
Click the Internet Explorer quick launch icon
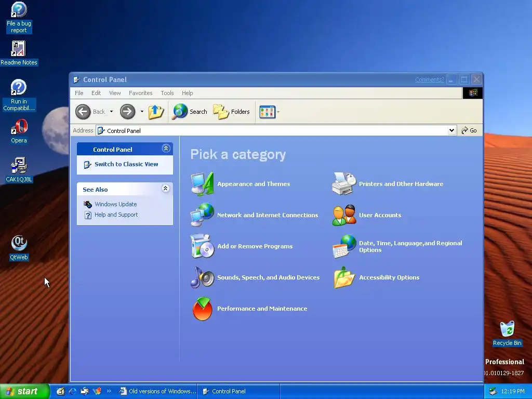pos(72,391)
